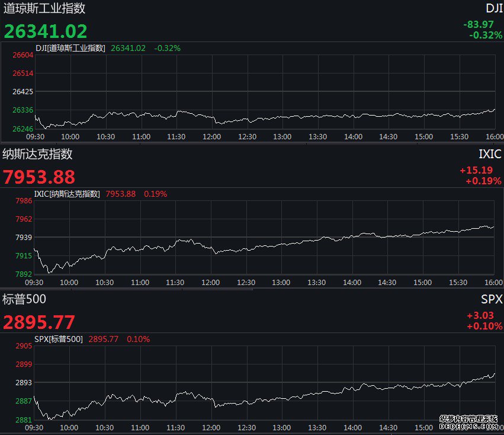Click the DJI ticker symbol
The height and width of the screenshot is (435, 504).
click(x=494, y=8)
